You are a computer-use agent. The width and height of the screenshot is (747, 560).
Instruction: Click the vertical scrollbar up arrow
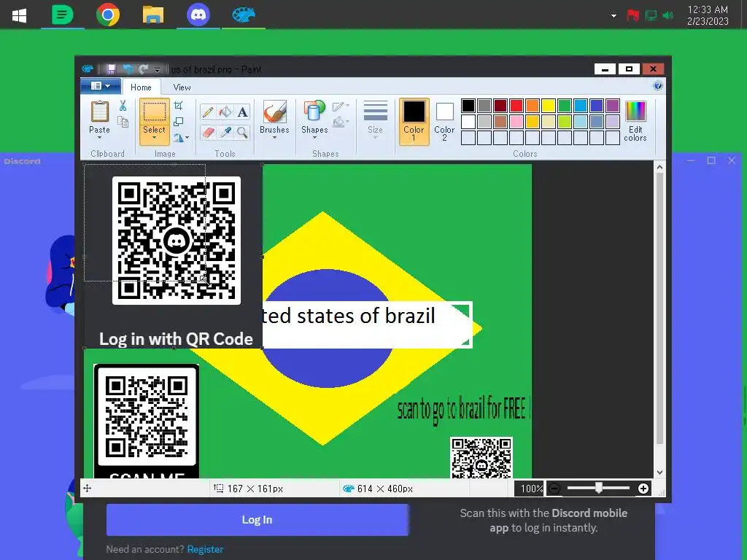[x=659, y=167]
